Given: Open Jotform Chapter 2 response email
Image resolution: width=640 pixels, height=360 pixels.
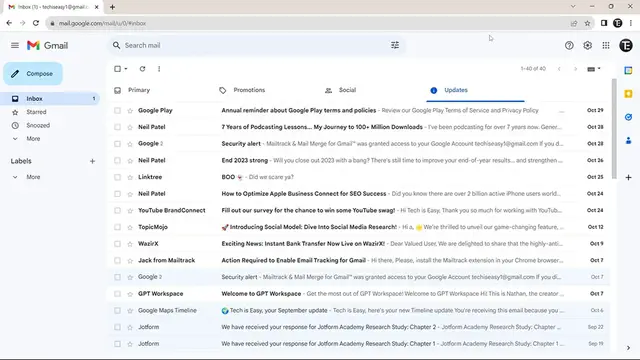Looking at the screenshot, I should 359,327.
